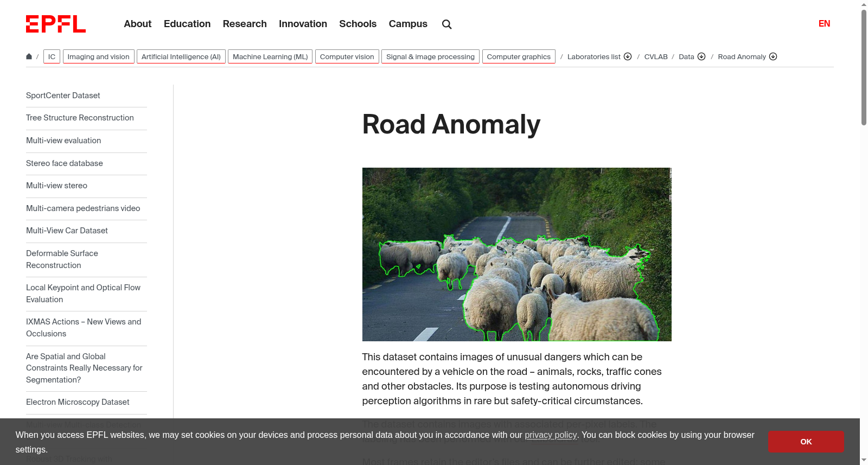This screenshot has height=465, width=868.
Task: Go to the home breadcrumb icon
Action: pos(29,56)
